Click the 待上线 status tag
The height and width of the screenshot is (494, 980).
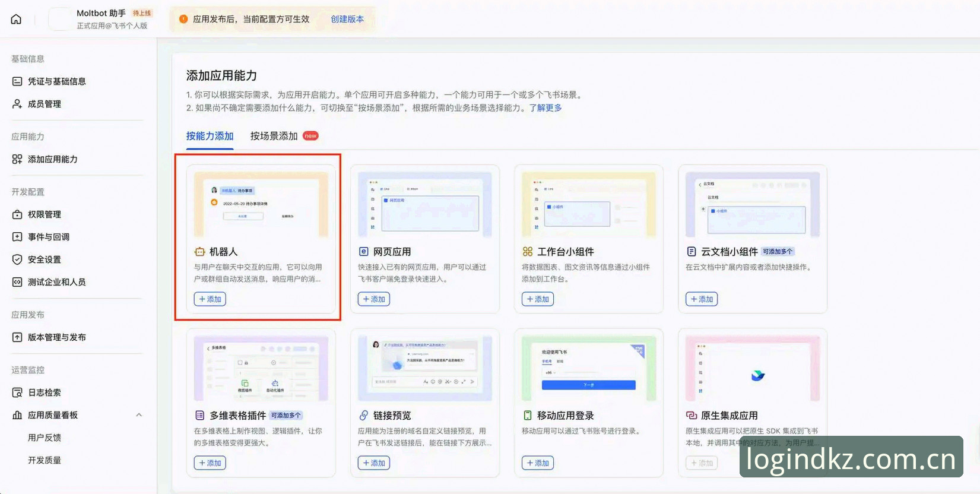click(142, 13)
